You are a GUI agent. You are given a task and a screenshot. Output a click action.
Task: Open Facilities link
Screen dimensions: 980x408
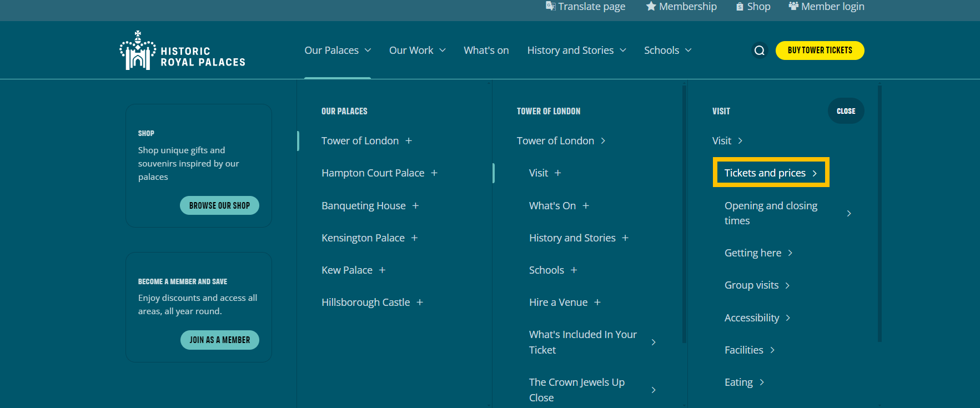[x=750, y=350]
